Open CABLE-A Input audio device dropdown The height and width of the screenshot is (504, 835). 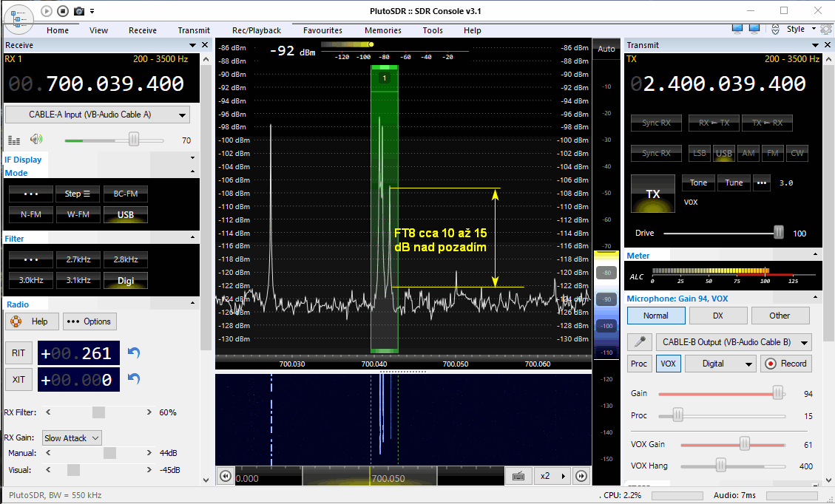(x=97, y=115)
